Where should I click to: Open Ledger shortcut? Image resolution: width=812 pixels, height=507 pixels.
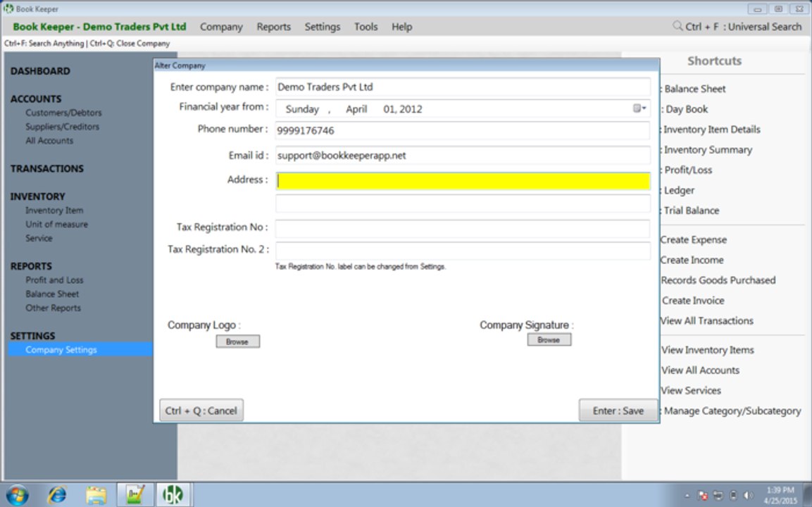click(x=679, y=190)
